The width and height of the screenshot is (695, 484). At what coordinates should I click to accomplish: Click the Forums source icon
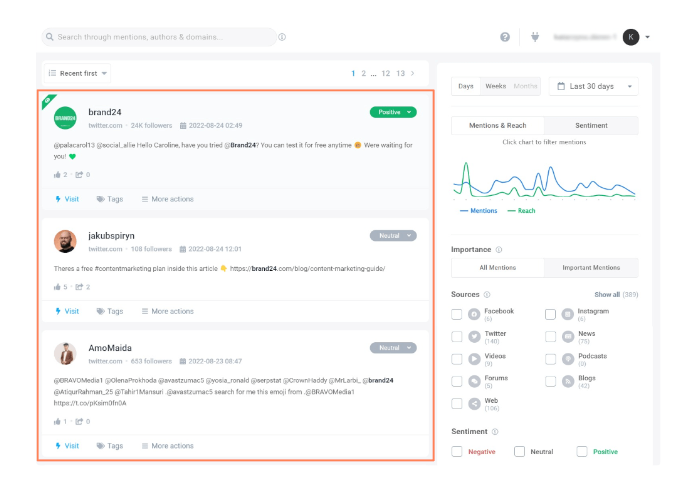tap(474, 381)
